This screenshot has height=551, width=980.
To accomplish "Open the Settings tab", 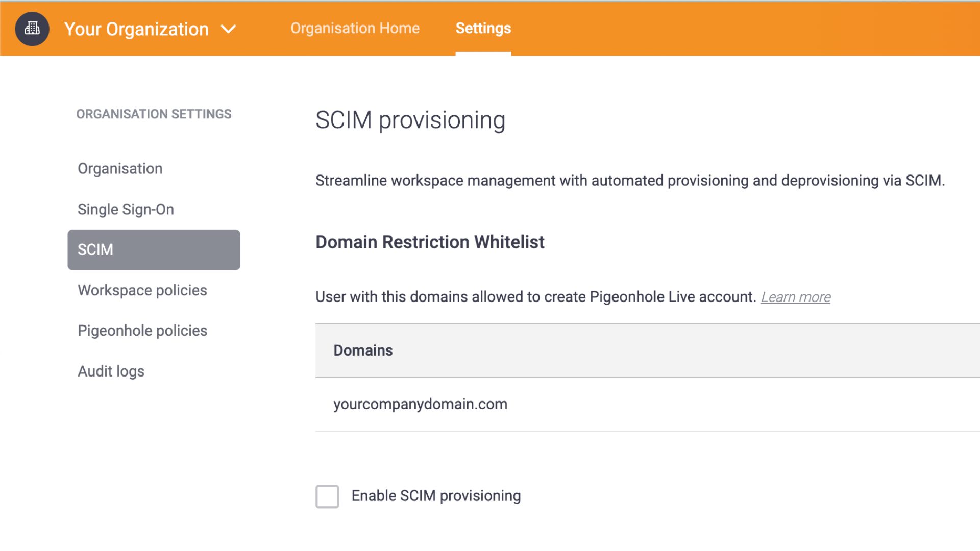I will point(483,28).
